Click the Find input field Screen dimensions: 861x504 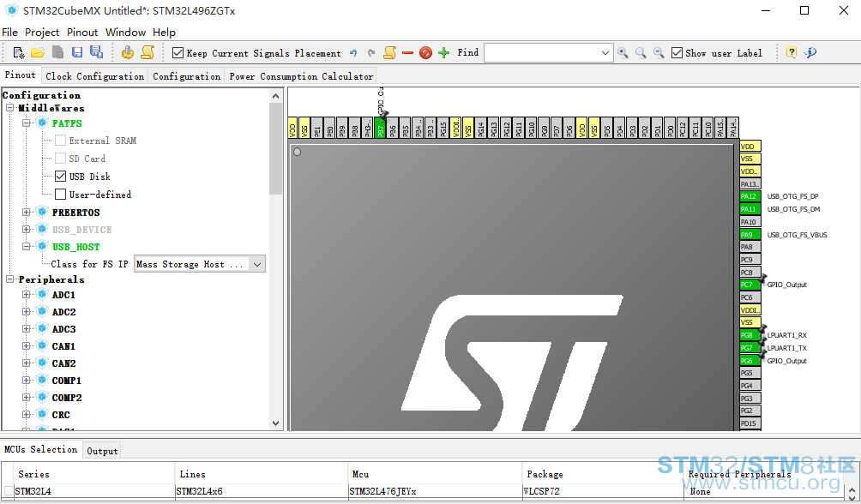541,53
